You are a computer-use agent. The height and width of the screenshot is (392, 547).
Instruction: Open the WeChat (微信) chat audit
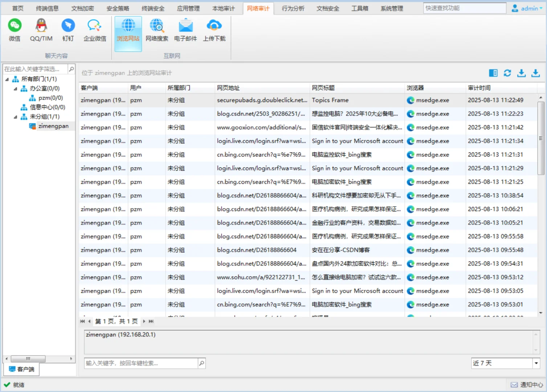[15, 30]
